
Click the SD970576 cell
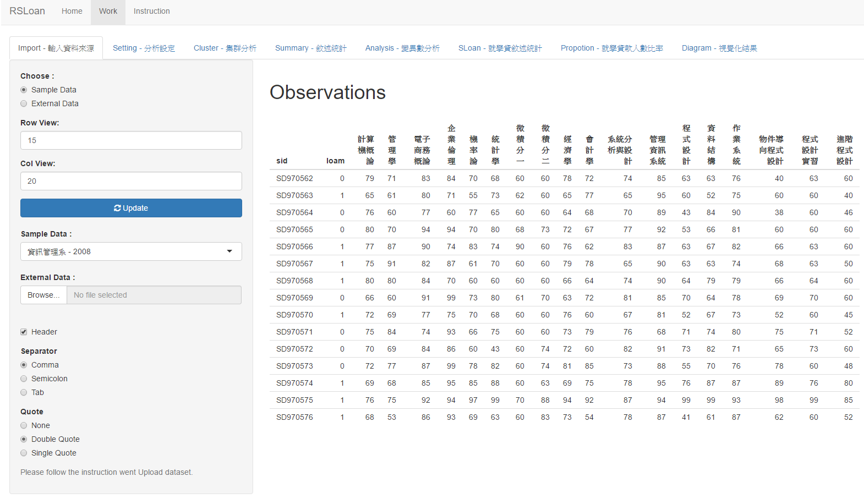pos(294,417)
